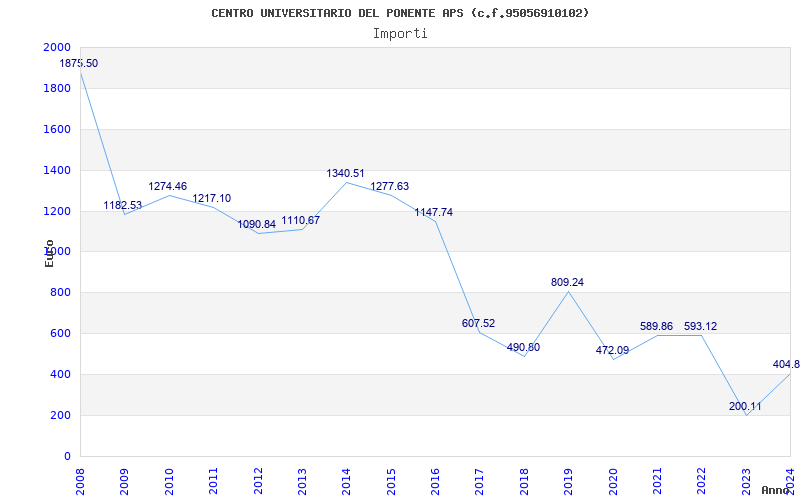Select year 2015 on the x-axis
This screenshot has height=500, width=800.
pyautogui.click(x=391, y=481)
